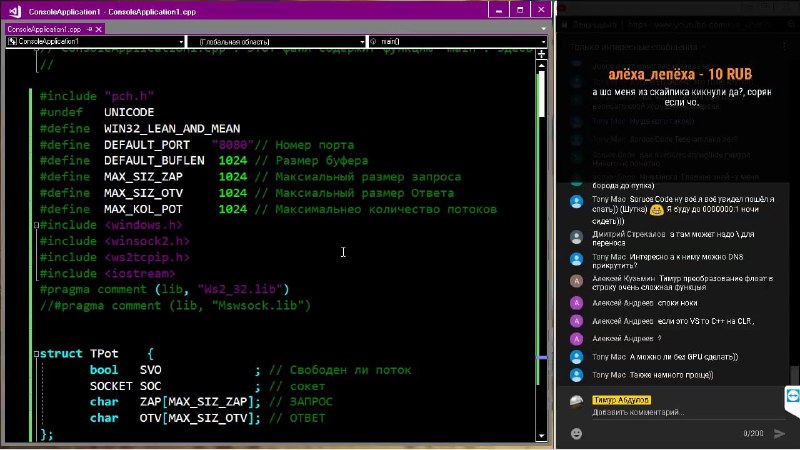Click the MAX_SIZ_OTV macro name

pyautogui.click(x=143, y=193)
